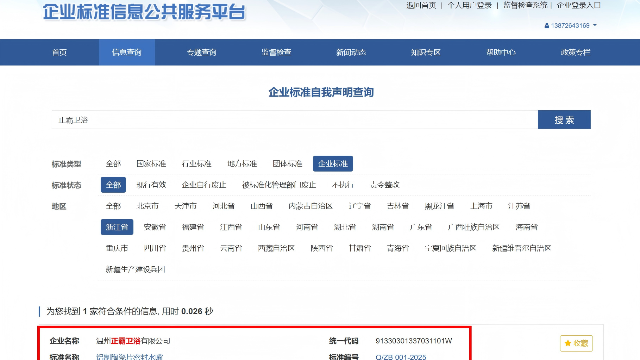Filter region by 新疆生产建设兵团
Viewport: 640px width, 360px height.
(136, 269)
